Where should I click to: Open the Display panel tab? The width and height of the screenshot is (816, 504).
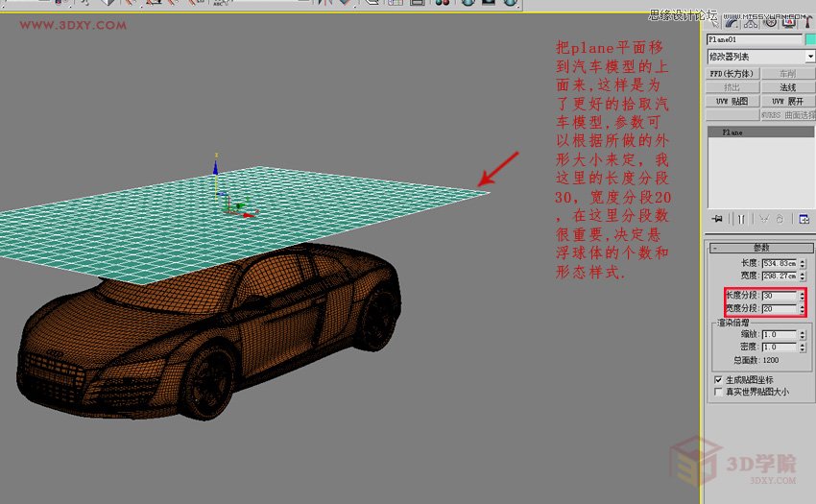pyautogui.click(x=789, y=23)
